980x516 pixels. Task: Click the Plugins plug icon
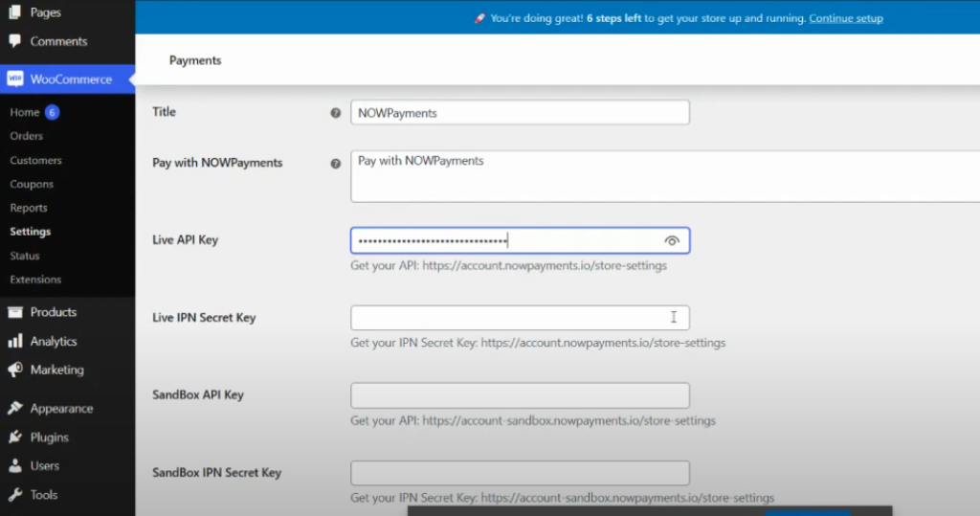coord(15,437)
